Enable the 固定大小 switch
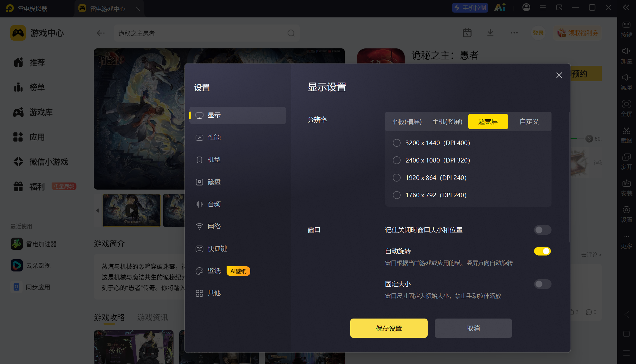Image resolution: width=636 pixels, height=364 pixels. coord(542,284)
